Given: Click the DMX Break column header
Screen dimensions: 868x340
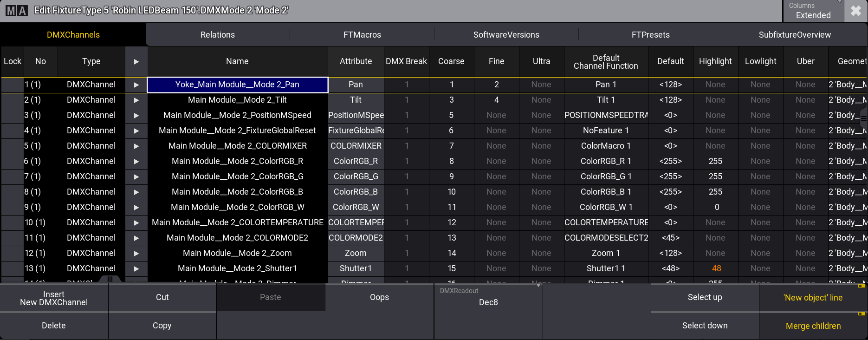Looking at the screenshot, I should point(407,61).
